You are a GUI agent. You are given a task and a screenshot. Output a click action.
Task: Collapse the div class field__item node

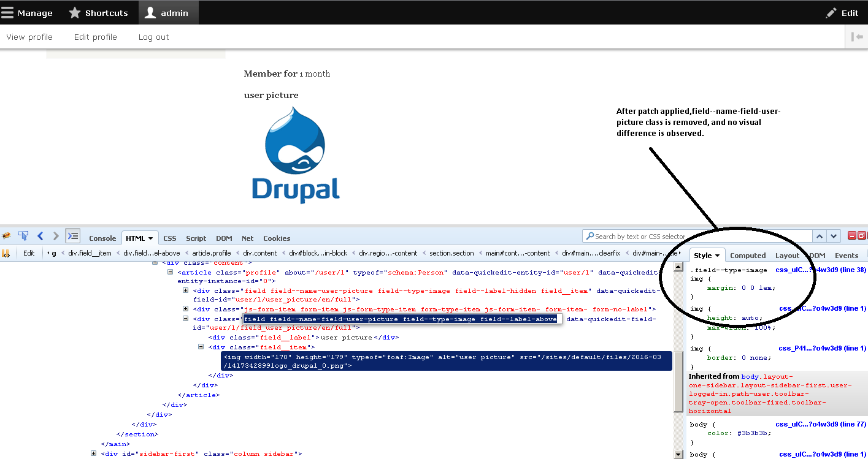pyautogui.click(x=201, y=347)
